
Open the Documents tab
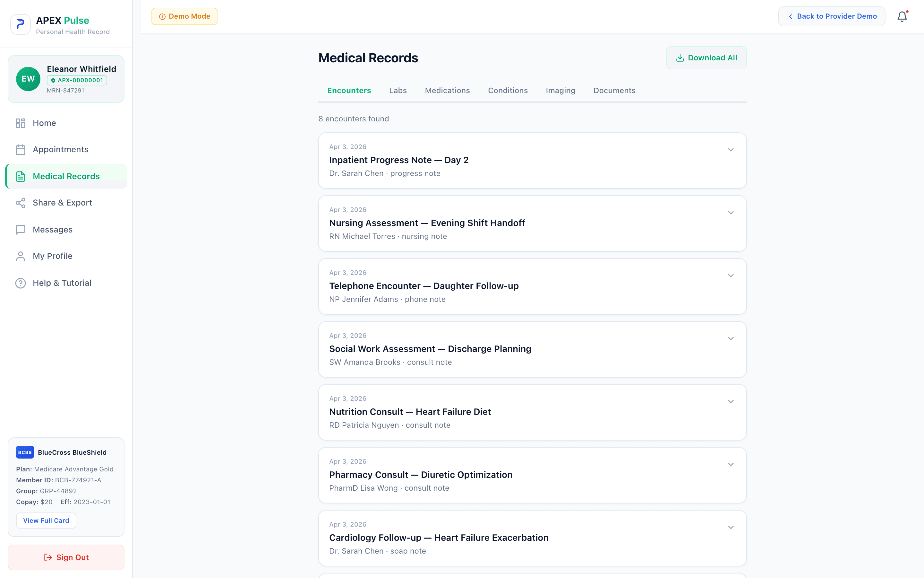point(614,91)
